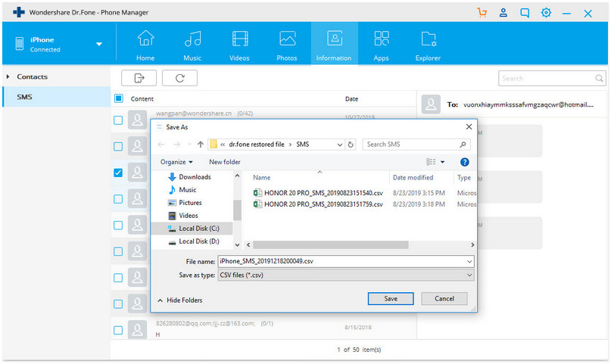Click the file list scroll-right arrow
Viewport: 611px width, 364px height.
click(x=472, y=245)
